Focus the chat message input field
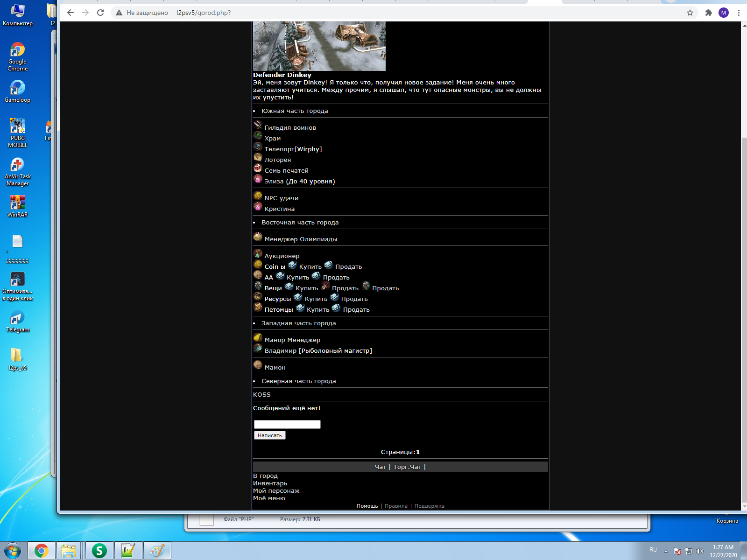 pos(287,424)
